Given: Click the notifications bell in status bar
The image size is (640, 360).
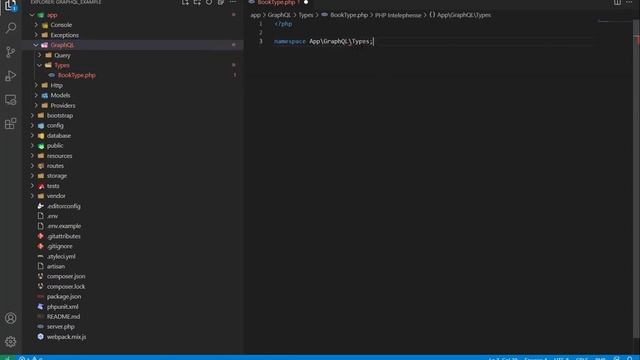Looking at the screenshot, I should (x=630, y=358).
